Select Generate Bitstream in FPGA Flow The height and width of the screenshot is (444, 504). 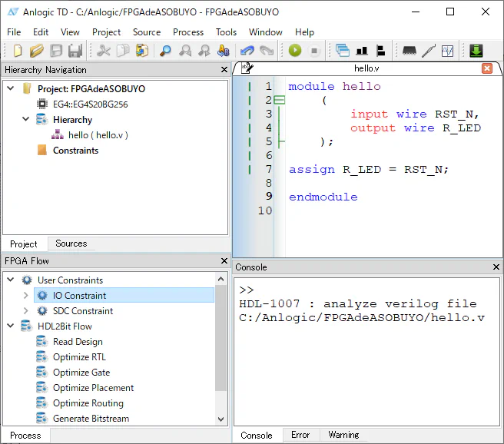pos(91,419)
